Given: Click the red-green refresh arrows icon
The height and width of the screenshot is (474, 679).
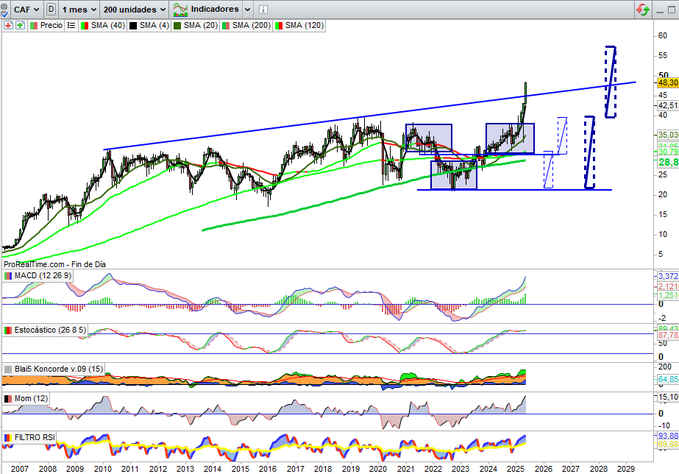Looking at the screenshot, I should click(x=643, y=10).
